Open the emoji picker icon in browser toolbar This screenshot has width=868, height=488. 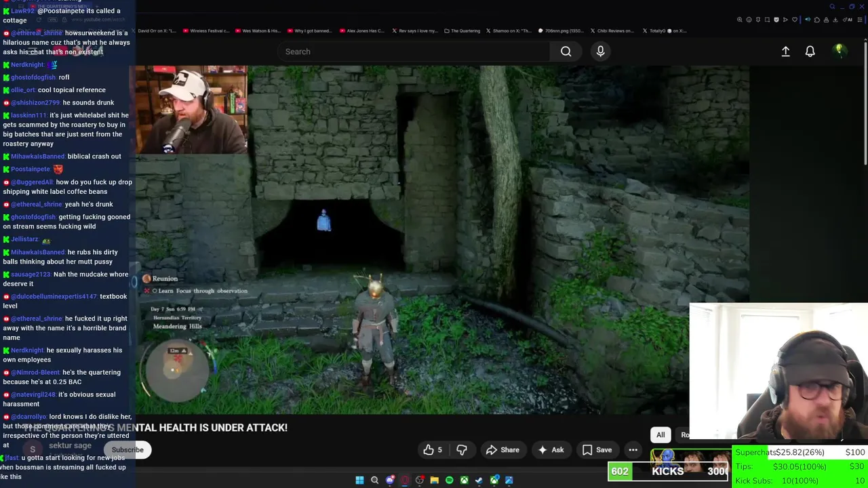[749, 20]
